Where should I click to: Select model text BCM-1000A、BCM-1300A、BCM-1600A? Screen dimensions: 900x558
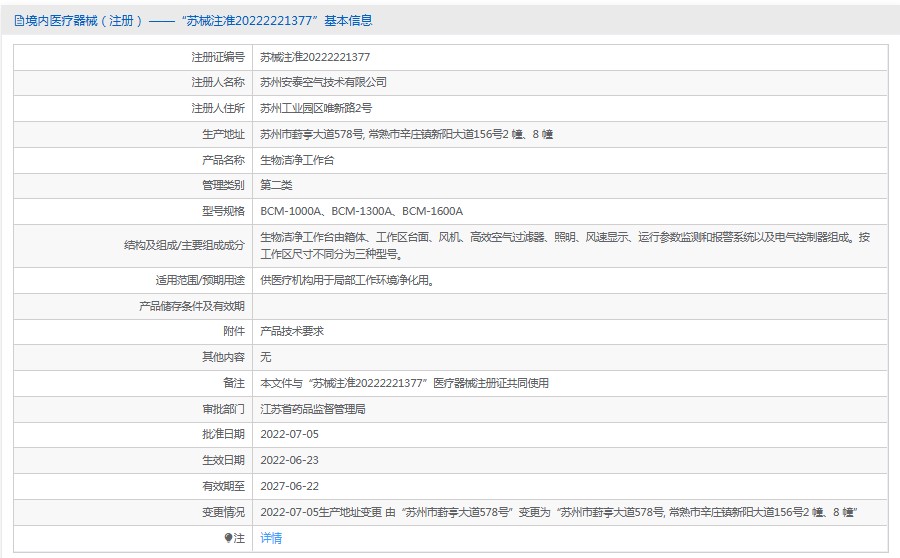[x=362, y=211]
